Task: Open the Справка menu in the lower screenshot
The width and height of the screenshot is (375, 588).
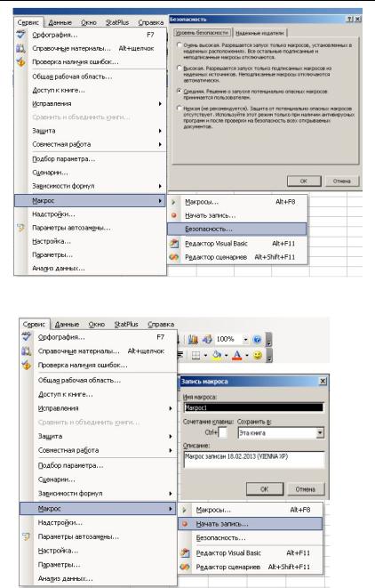Action: point(161,325)
